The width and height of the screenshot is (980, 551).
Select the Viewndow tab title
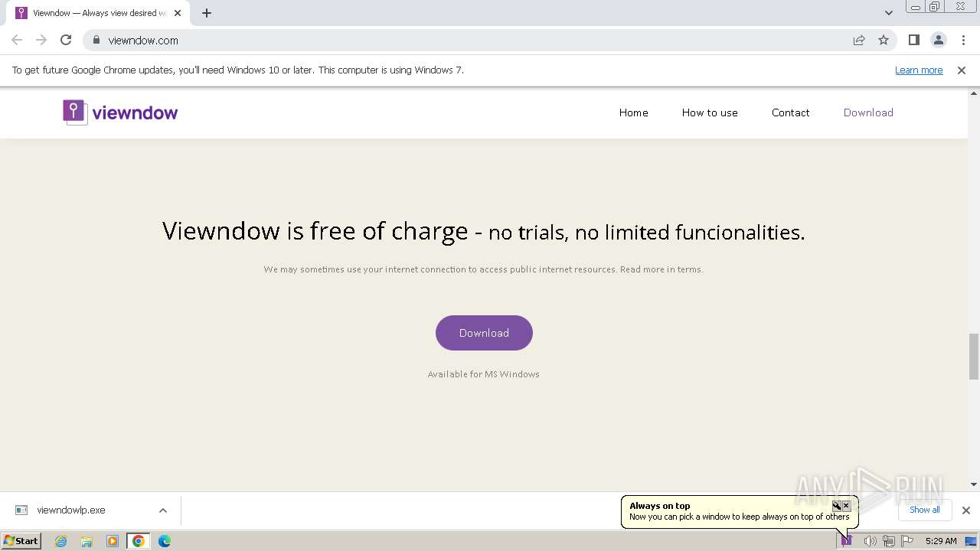pyautogui.click(x=100, y=13)
